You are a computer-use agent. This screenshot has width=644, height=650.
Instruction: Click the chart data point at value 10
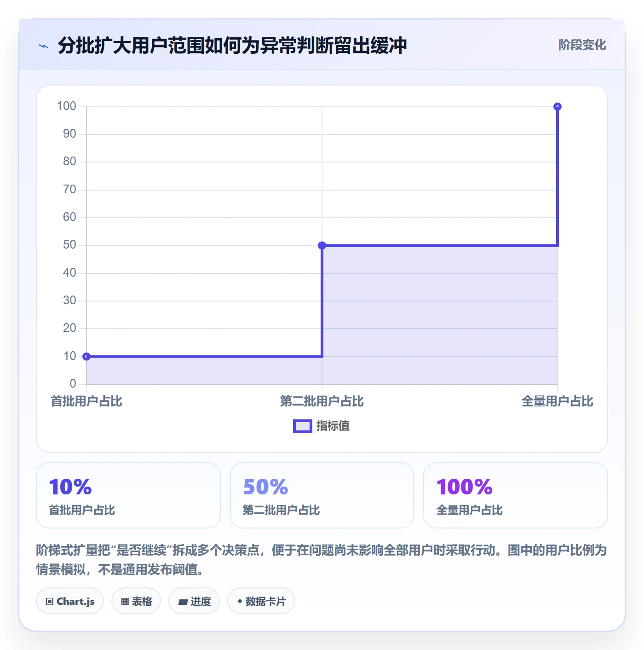(x=86, y=356)
